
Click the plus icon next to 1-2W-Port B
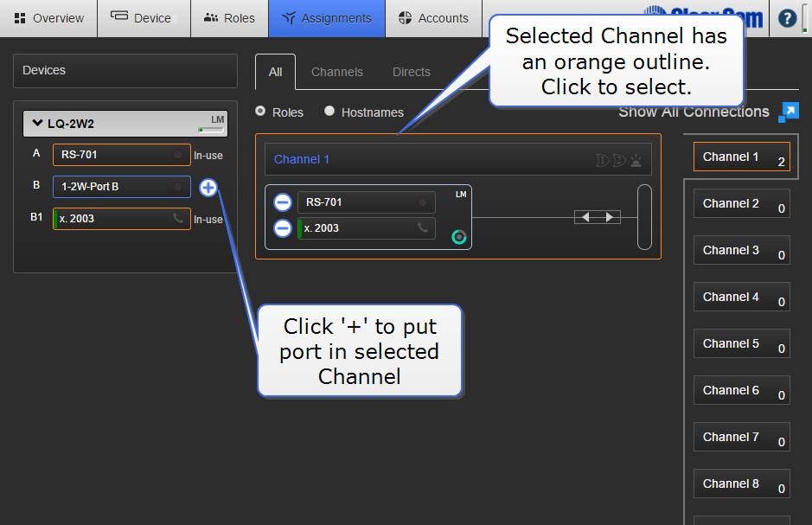pyautogui.click(x=208, y=187)
